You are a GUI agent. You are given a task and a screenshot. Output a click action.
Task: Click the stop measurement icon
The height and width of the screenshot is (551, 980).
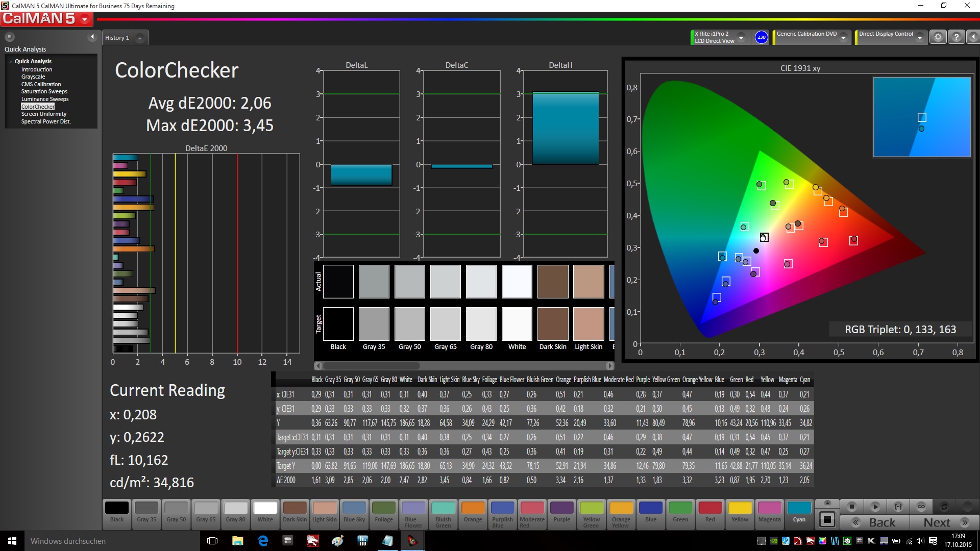[851, 507]
